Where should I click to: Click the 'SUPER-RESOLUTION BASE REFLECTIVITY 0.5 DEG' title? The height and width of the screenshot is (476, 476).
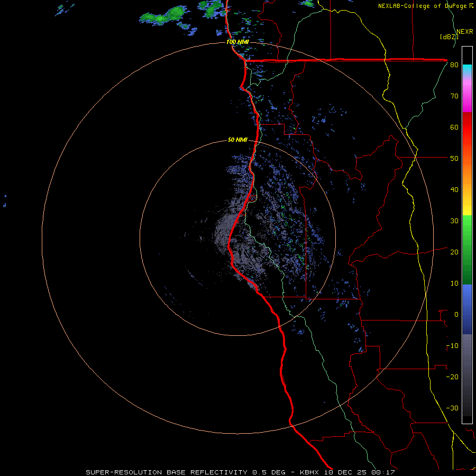point(186,472)
